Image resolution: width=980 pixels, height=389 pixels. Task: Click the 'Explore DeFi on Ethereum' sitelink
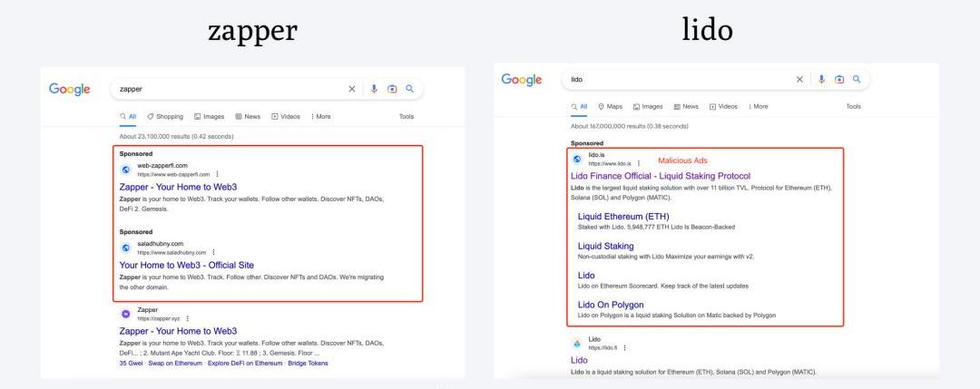[245, 364]
